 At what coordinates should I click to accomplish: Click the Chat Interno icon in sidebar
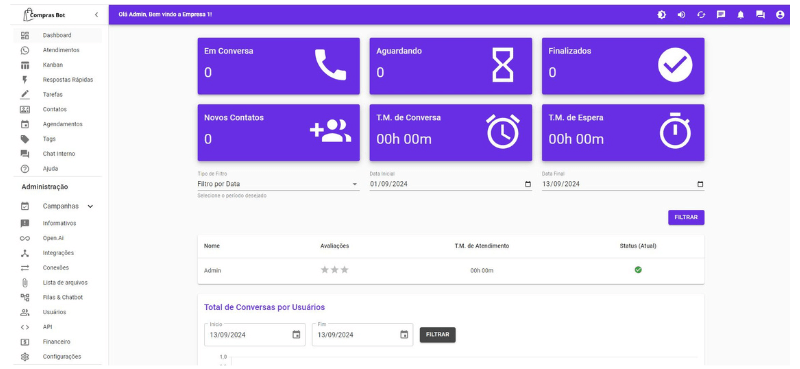(24, 154)
